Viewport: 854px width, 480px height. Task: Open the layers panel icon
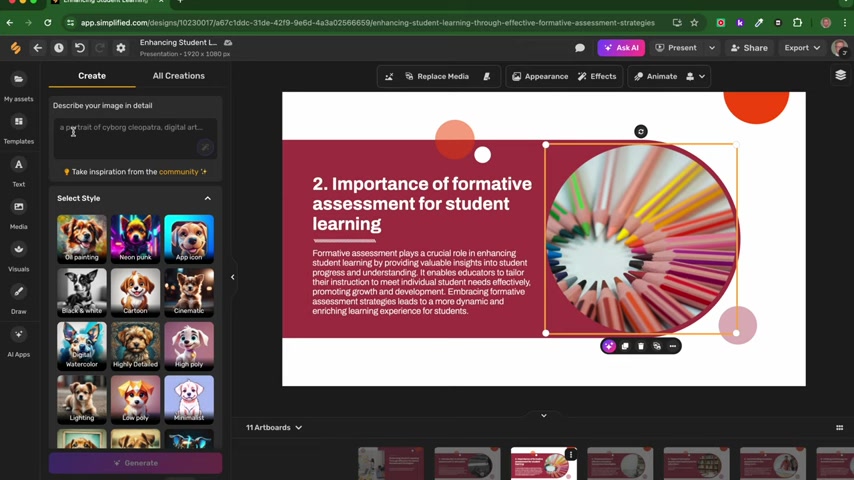coord(840,76)
